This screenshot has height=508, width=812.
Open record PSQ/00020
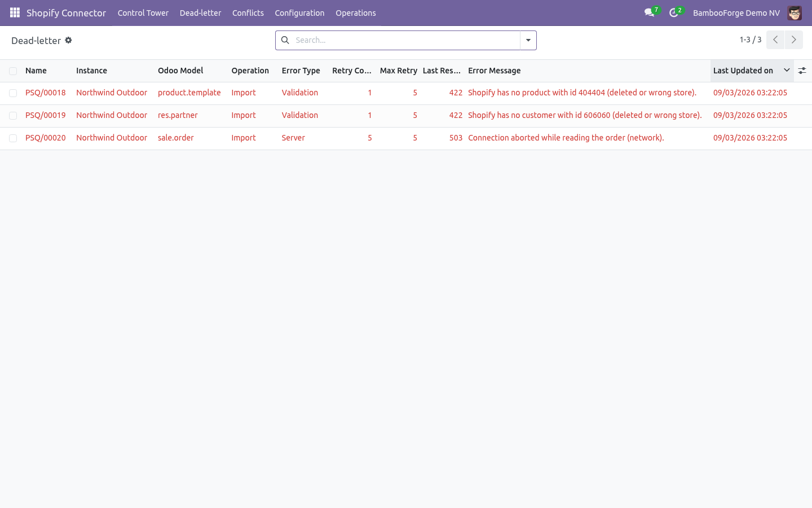coord(46,138)
